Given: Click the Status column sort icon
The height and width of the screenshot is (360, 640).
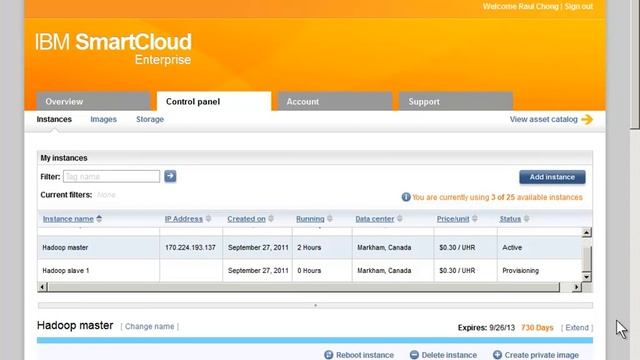Looking at the screenshot, I should 527,219.
